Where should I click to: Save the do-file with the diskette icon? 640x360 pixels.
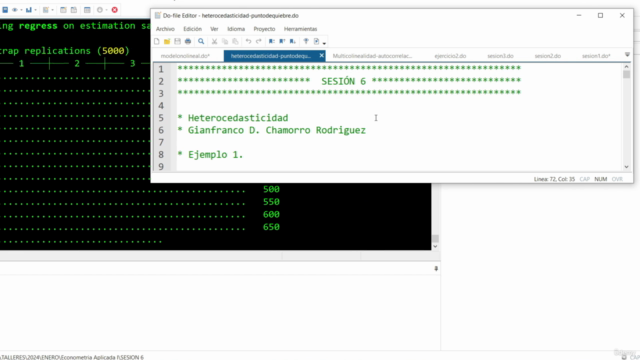click(x=177, y=41)
